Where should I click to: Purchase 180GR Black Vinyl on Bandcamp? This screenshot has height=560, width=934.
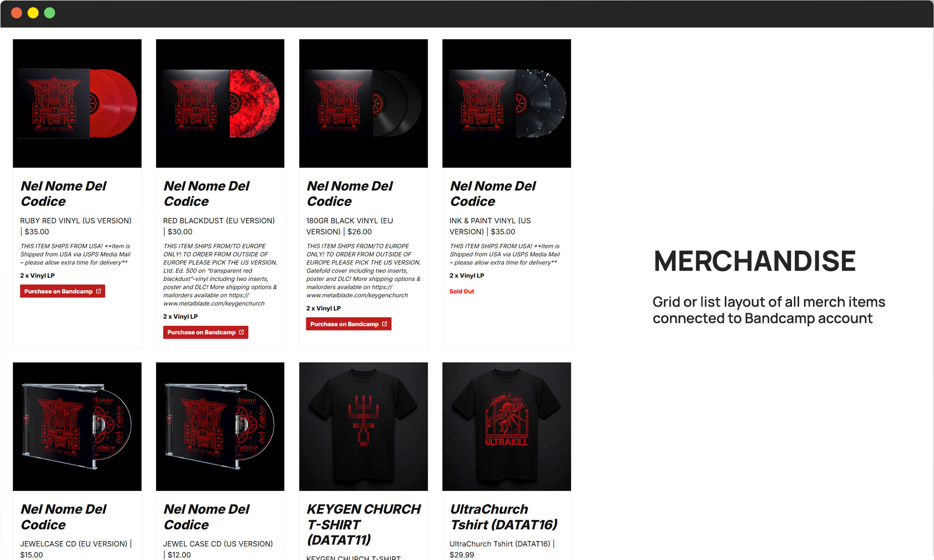(x=349, y=324)
